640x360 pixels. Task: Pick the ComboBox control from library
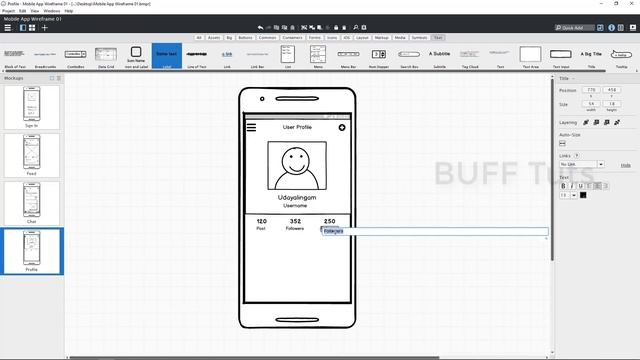pyautogui.click(x=76, y=56)
